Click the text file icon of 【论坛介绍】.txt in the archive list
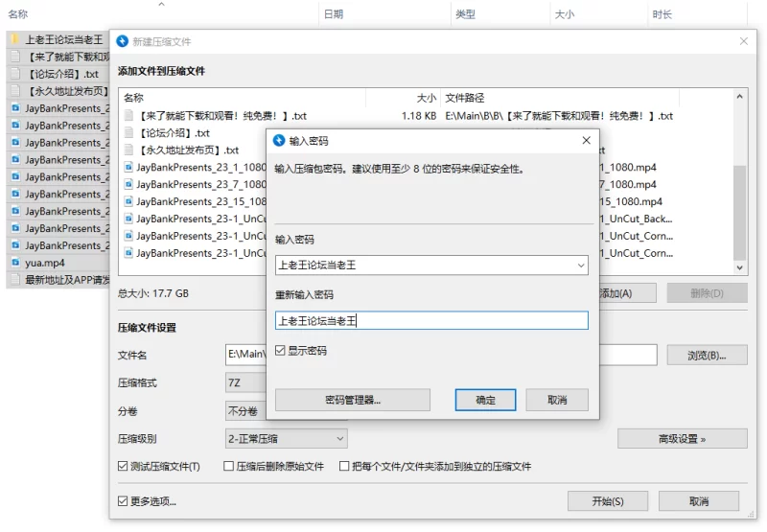The width and height of the screenshot is (767, 532). 128,133
